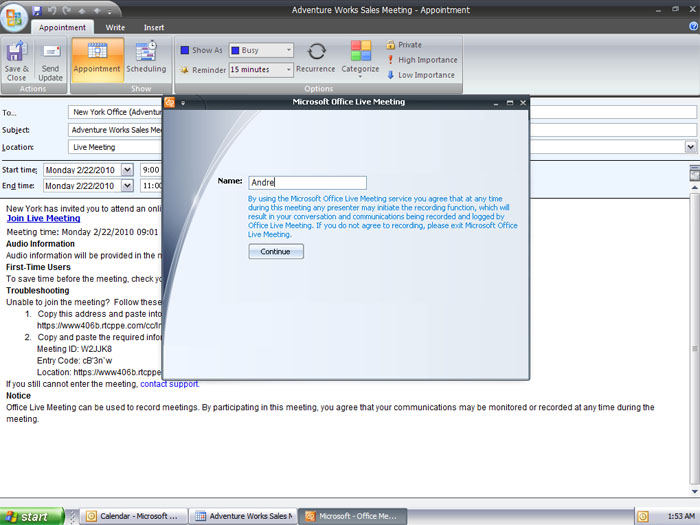Maximize the Live Meeting dialog

coord(510,103)
